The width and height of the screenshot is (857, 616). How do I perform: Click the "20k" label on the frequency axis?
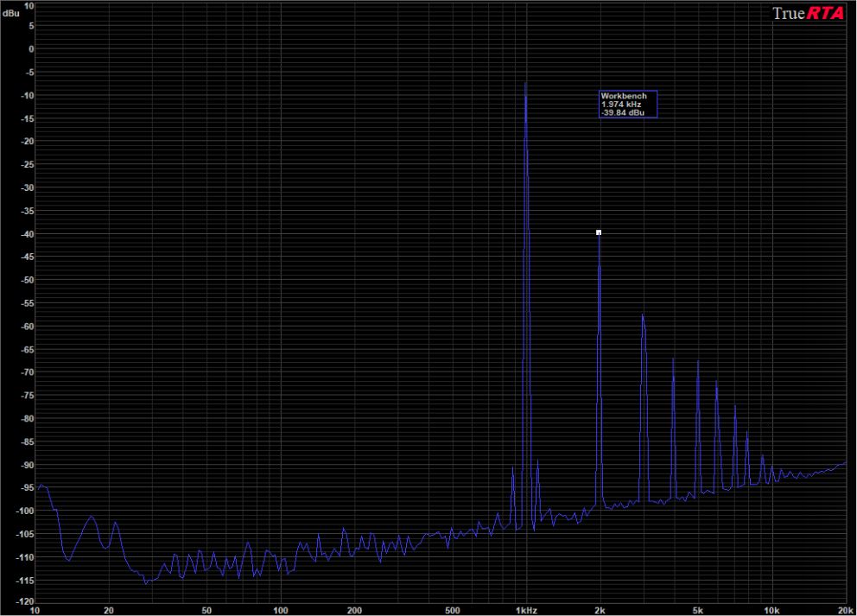tap(846, 610)
